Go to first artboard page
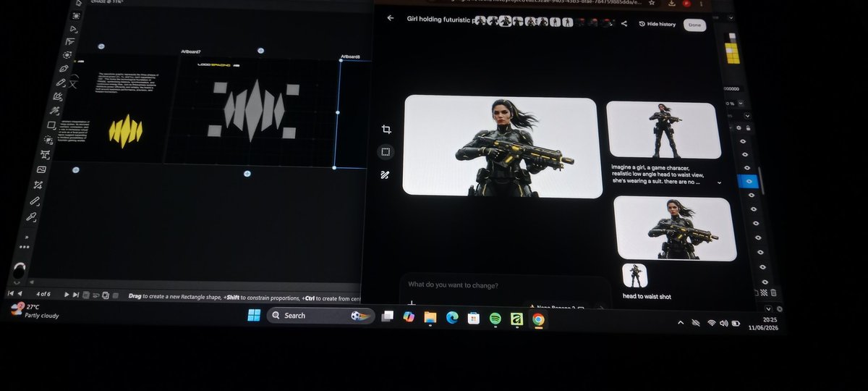This screenshot has height=391, width=868. pyautogui.click(x=10, y=293)
